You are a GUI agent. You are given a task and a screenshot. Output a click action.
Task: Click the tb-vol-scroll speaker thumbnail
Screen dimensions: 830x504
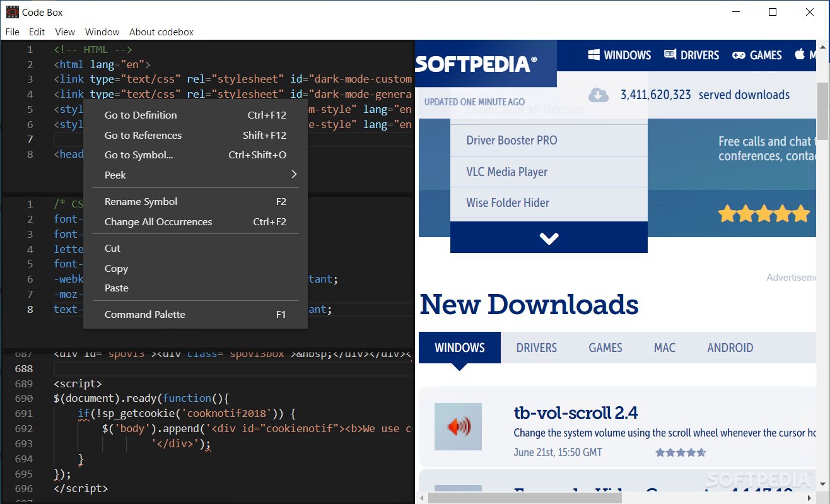coord(458,426)
